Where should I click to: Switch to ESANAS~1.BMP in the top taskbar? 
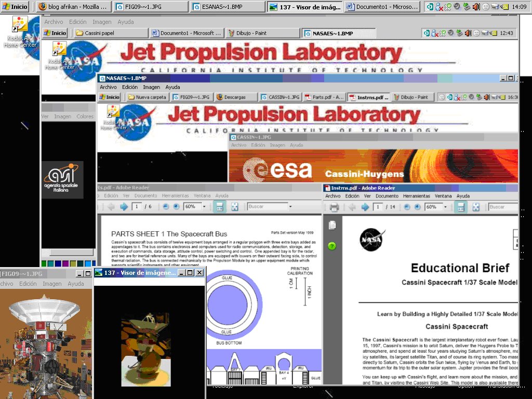[228, 6]
